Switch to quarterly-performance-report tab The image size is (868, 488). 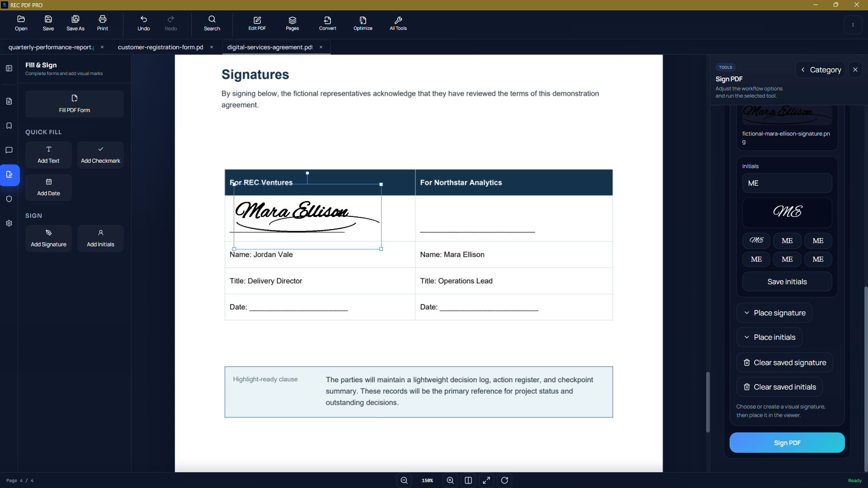(x=51, y=47)
